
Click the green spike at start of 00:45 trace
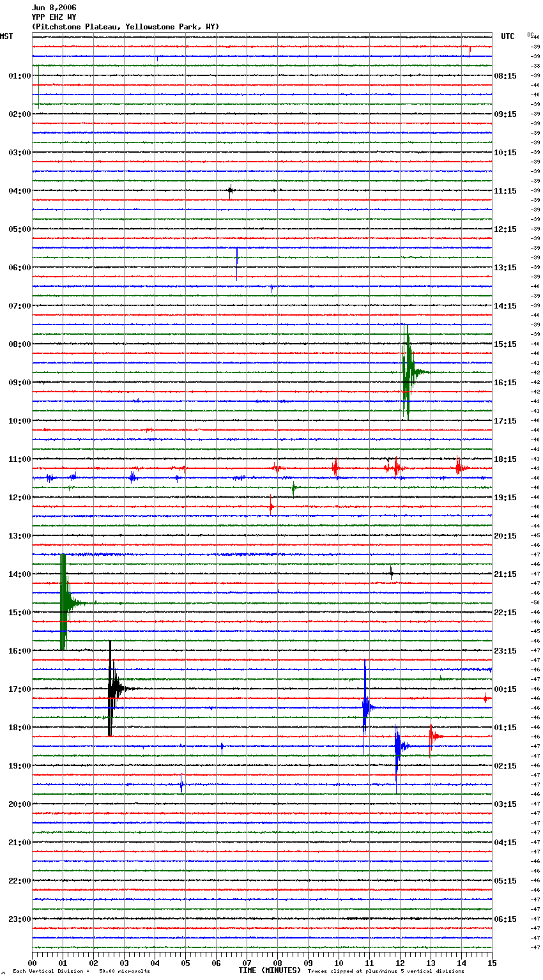38,86
